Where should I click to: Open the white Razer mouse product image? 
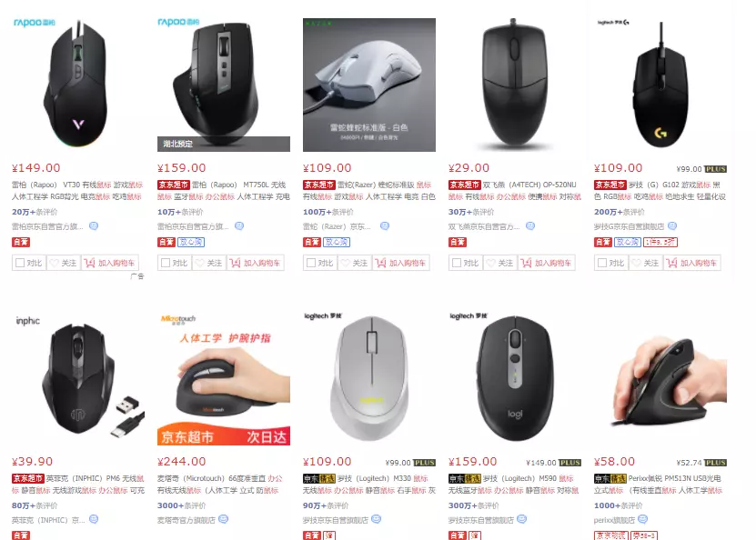click(369, 85)
